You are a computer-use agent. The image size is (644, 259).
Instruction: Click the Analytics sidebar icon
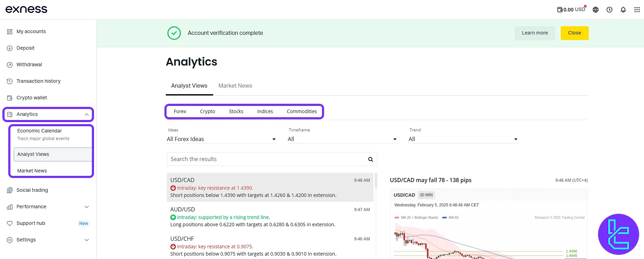(10, 114)
